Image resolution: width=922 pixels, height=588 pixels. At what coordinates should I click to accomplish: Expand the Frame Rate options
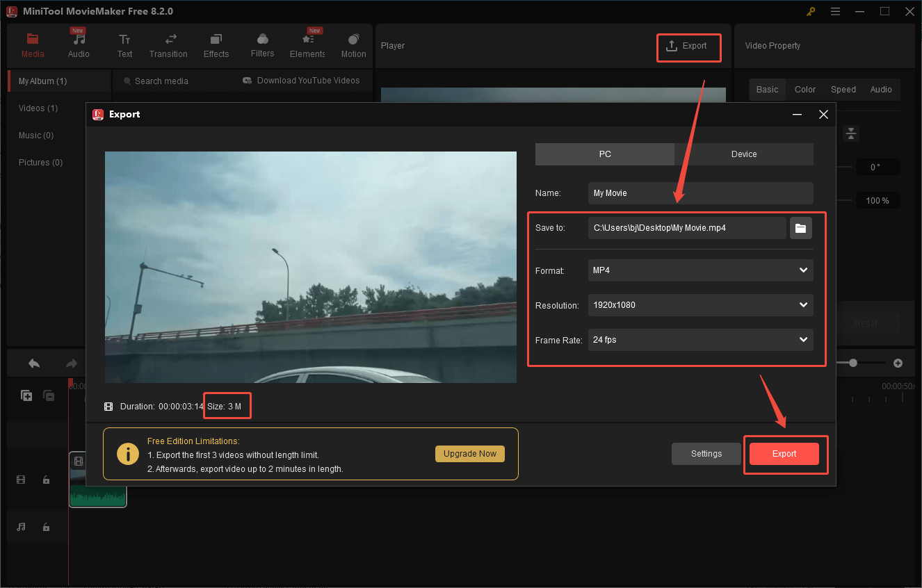pyautogui.click(x=699, y=340)
